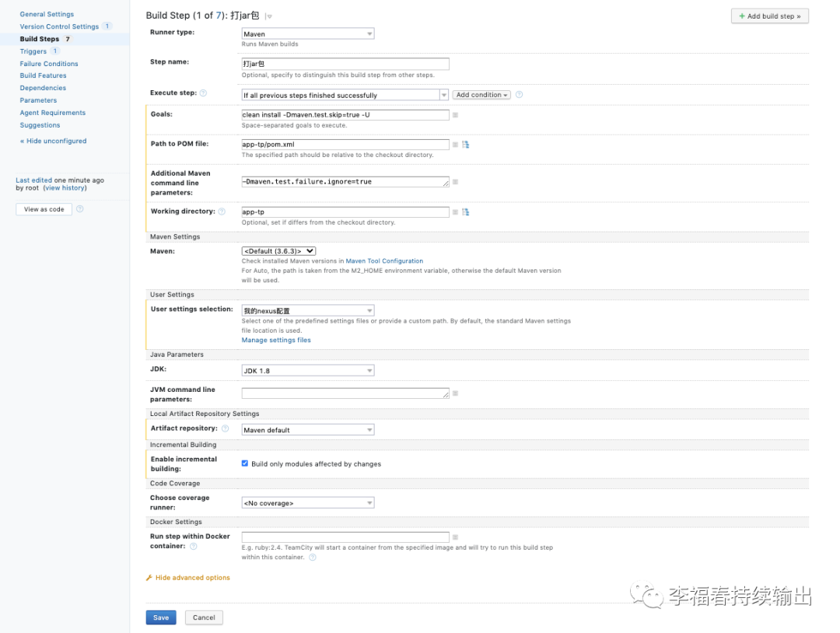The image size is (840, 633).
Task: Select Build Steps in sidebar
Action: tap(40, 39)
